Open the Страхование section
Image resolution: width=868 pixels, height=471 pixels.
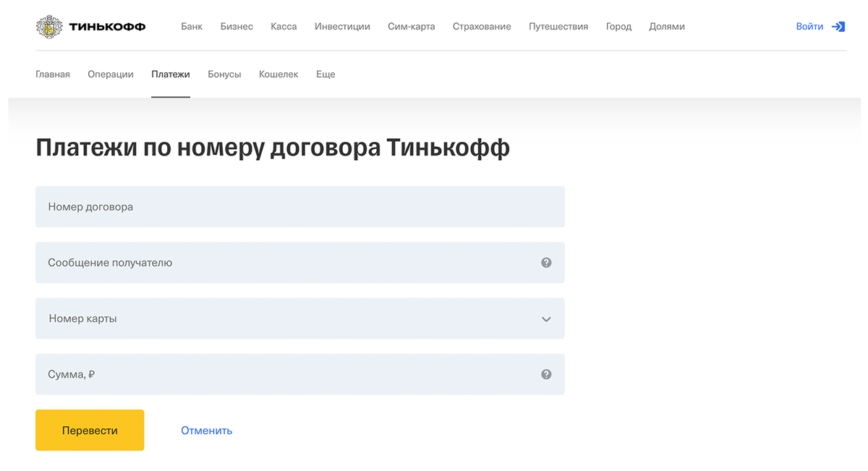482,27
